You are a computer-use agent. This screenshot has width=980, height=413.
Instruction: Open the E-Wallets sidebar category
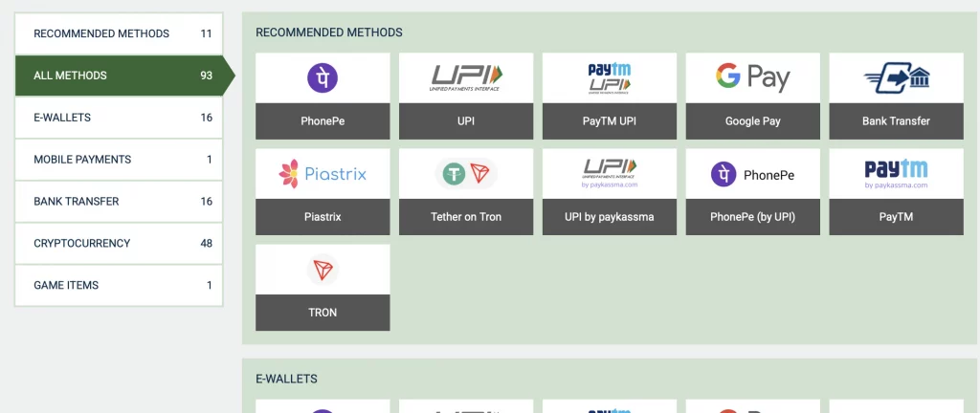(119, 118)
